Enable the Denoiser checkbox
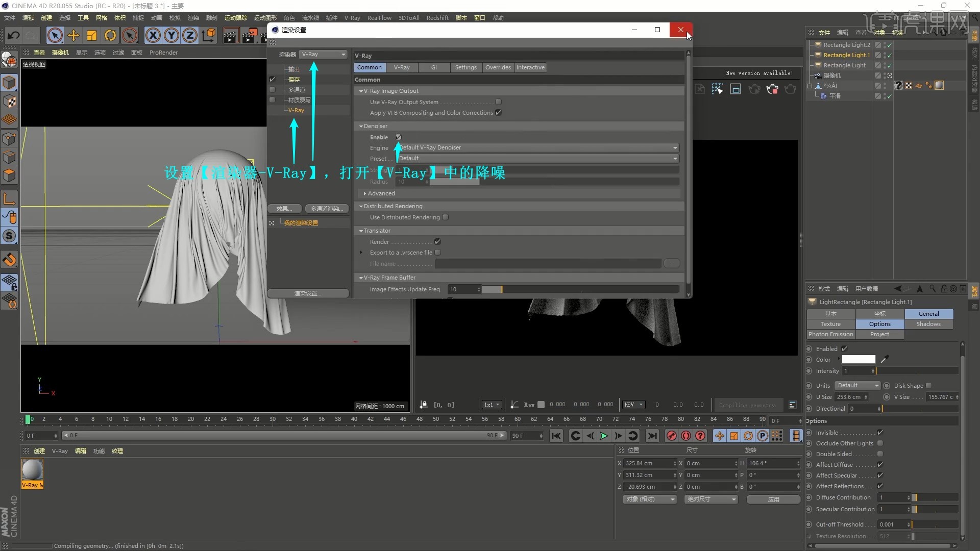The height and width of the screenshot is (551, 980). [398, 137]
